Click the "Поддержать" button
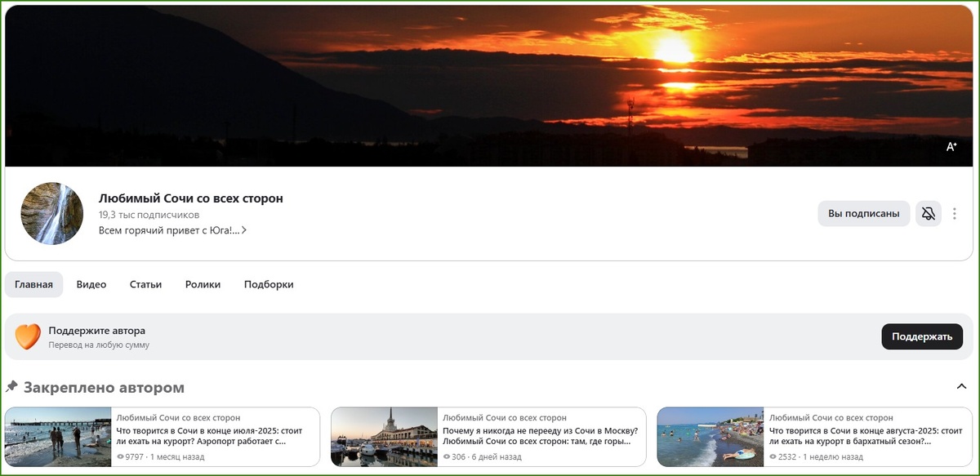 click(x=922, y=336)
